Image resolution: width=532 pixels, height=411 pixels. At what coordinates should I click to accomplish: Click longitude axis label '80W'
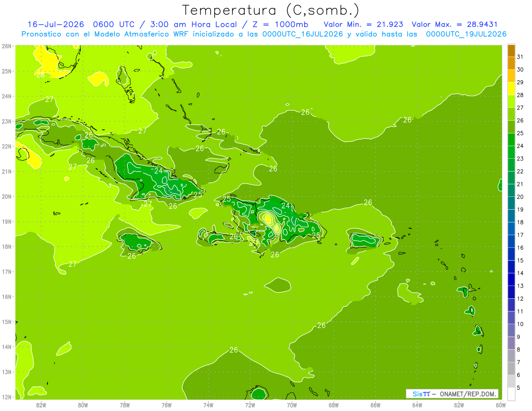coord(82,405)
